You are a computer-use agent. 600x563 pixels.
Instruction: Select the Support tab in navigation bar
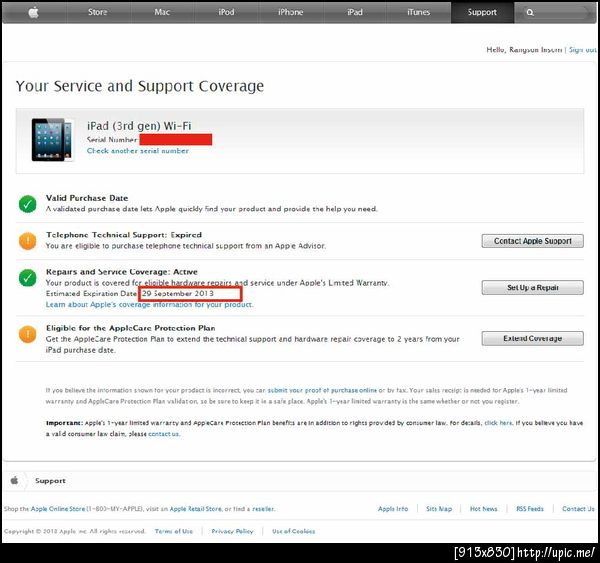click(x=482, y=12)
